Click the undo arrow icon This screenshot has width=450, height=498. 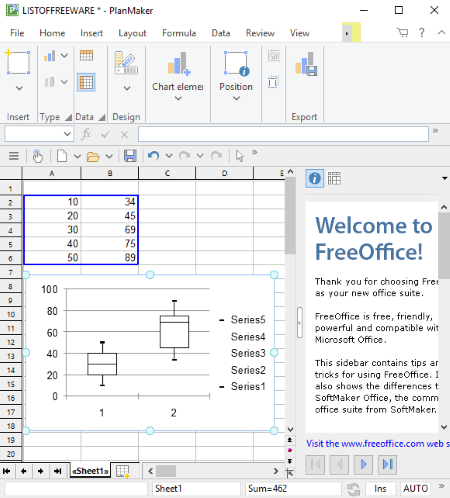tap(153, 156)
